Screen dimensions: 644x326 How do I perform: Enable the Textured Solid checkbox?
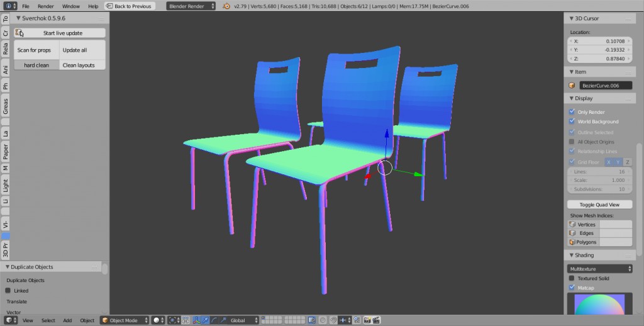point(572,278)
